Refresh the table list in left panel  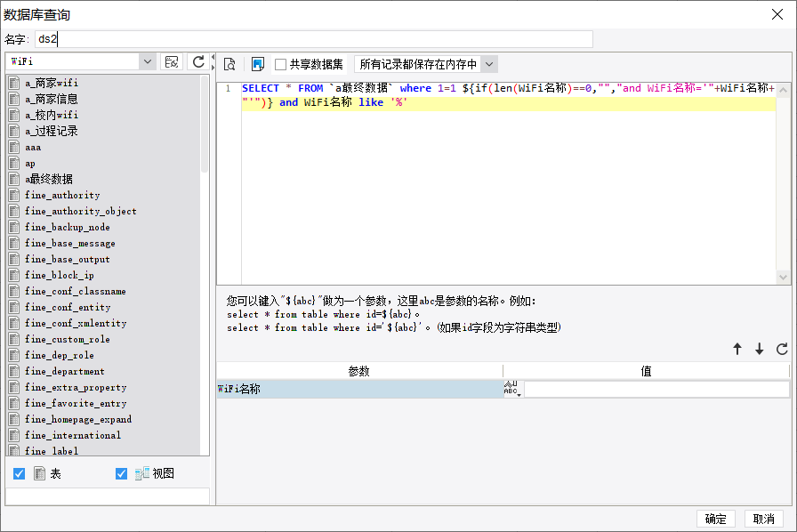198,62
